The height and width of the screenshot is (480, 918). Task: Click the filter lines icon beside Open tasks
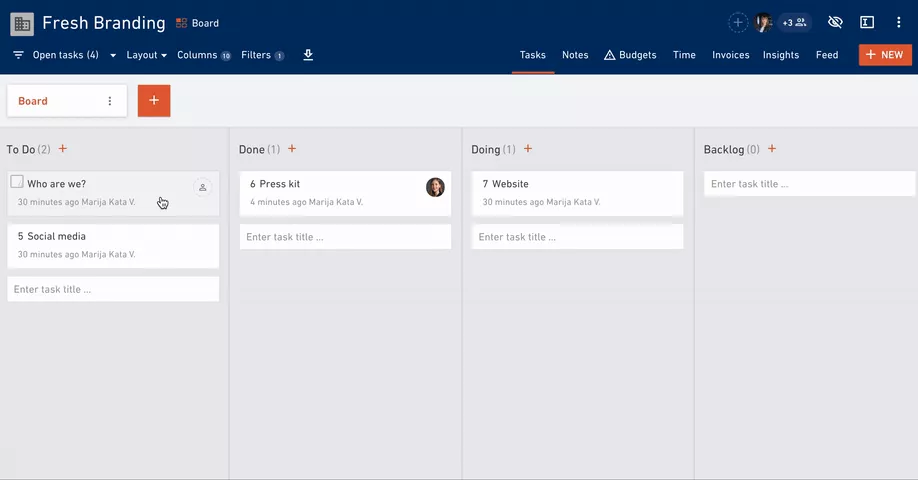[x=19, y=55]
